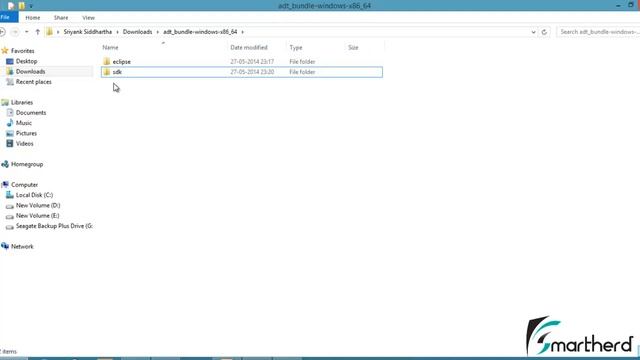Image resolution: width=640 pixels, height=360 pixels.
Task: Open Seagate Backup Plus Drive
Action: click(54, 226)
